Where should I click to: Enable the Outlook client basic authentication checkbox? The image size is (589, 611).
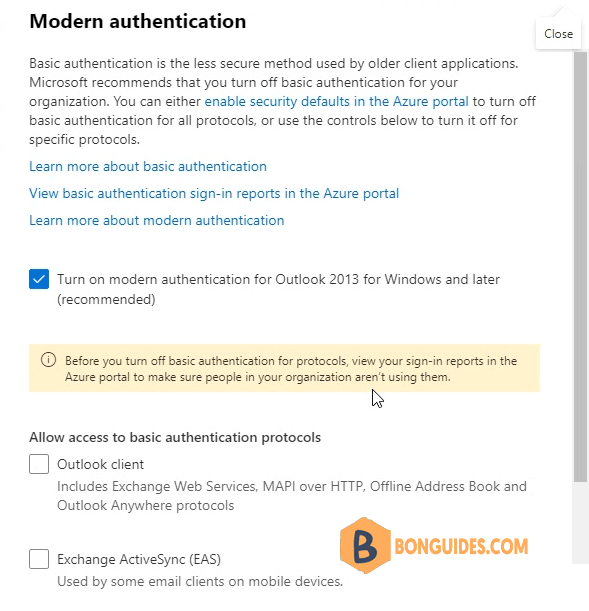point(39,464)
